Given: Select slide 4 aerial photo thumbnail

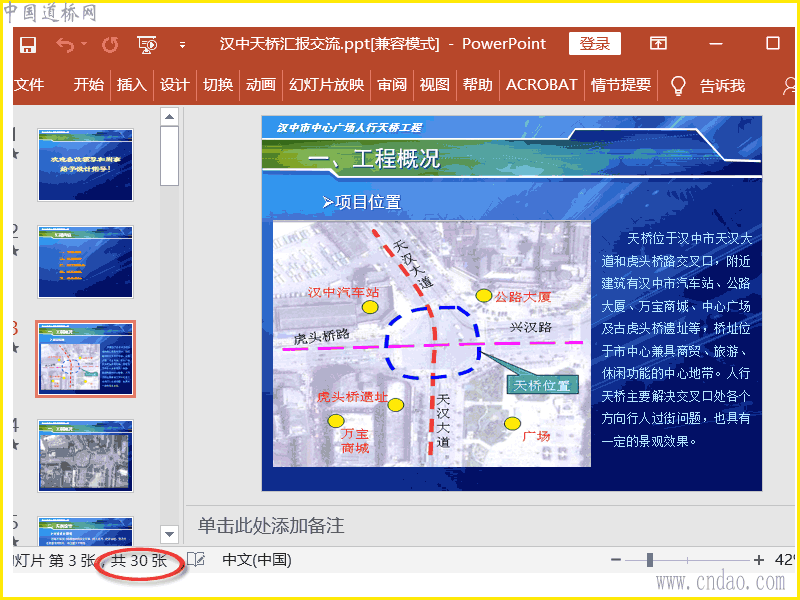Looking at the screenshot, I should pyautogui.click(x=85, y=456).
